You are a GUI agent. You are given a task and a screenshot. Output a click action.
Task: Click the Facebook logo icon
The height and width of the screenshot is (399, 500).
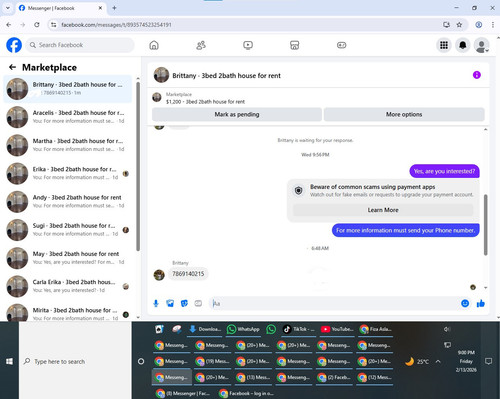tap(14, 45)
